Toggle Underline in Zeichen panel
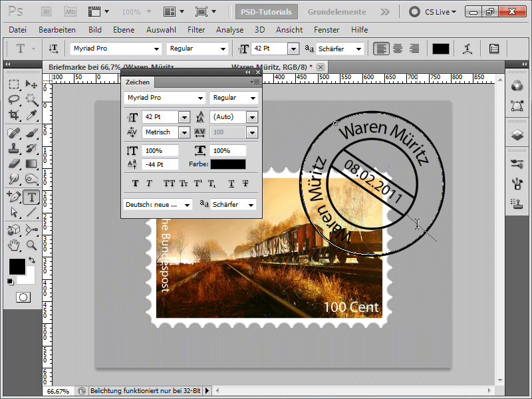The height and width of the screenshot is (399, 532). (231, 184)
